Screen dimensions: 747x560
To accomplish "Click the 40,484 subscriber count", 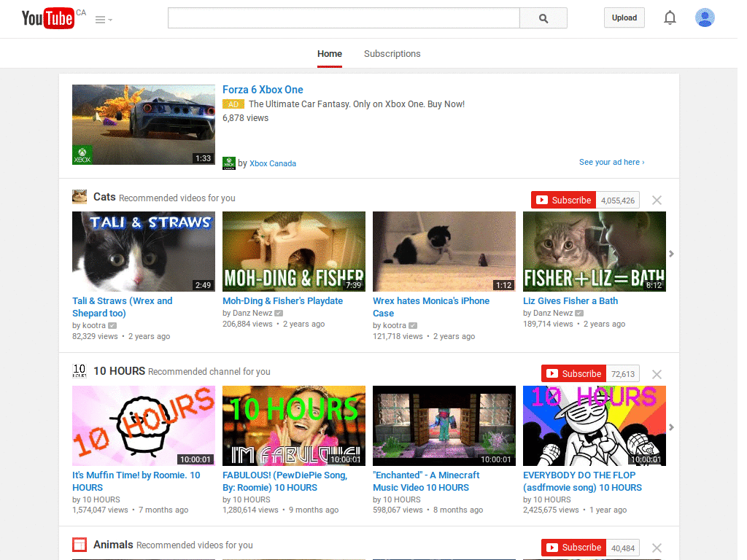I will [623, 548].
